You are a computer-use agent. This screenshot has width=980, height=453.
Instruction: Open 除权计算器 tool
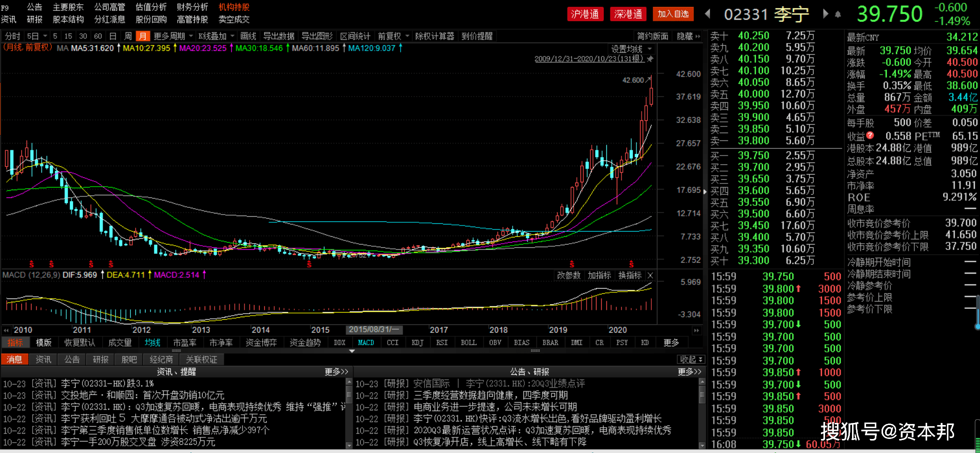[x=434, y=36]
